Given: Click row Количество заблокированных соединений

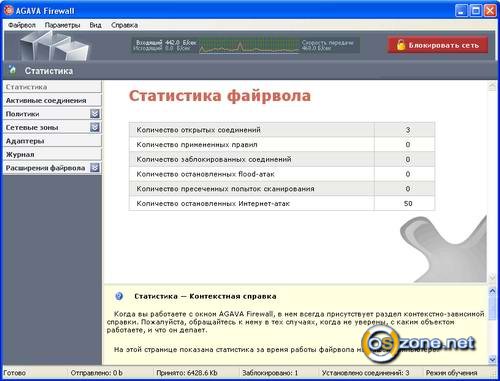Looking at the screenshot, I should pyautogui.click(x=282, y=159).
